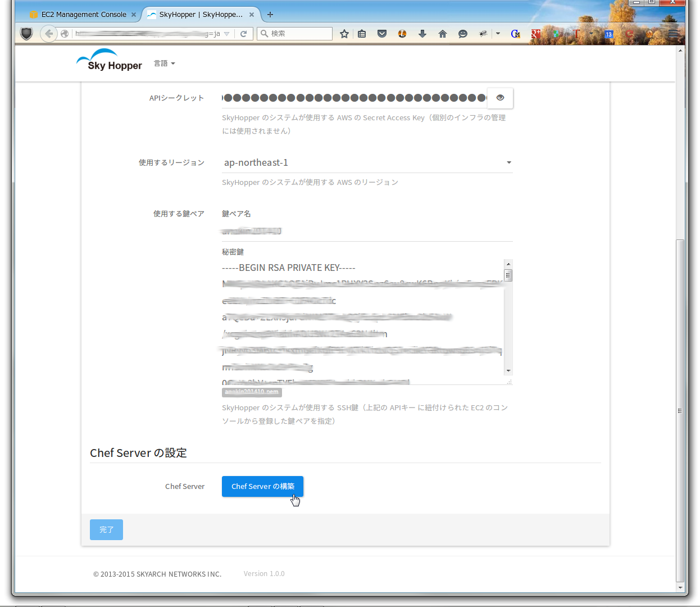This screenshot has height=607, width=700.
Task: Click the 完了 finish button
Action: [106, 529]
